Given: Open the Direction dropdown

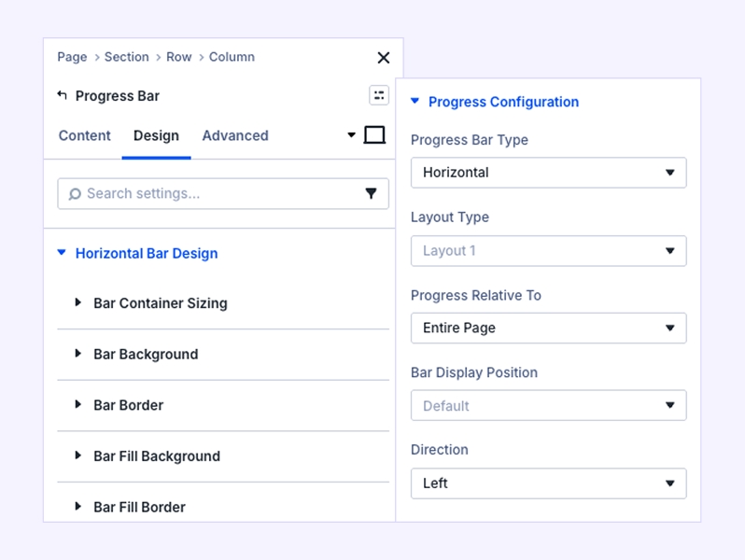Looking at the screenshot, I should 548,483.
